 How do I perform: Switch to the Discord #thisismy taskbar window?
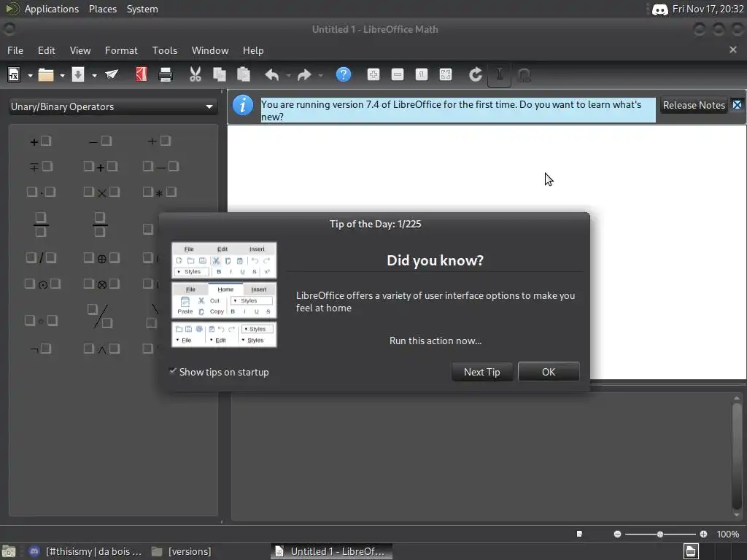(x=86, y=551)
